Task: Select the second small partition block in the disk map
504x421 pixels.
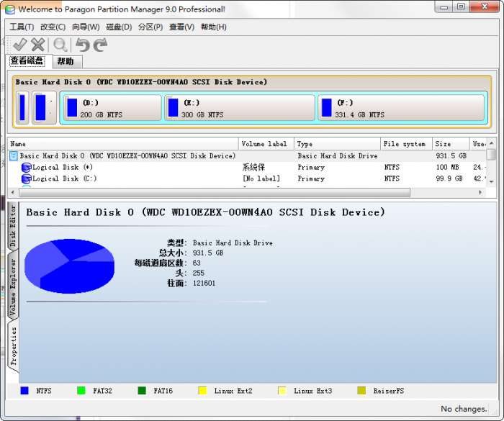Action: pyautogui.click(x=44, y=108)
